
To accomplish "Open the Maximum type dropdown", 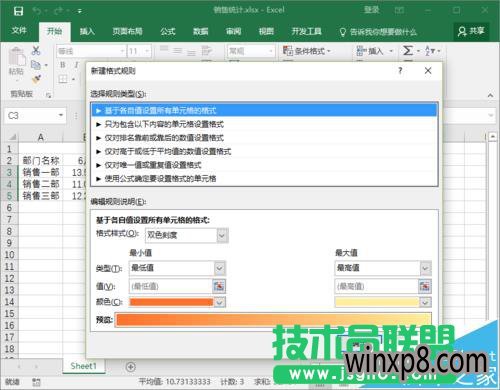I will 425,268.
